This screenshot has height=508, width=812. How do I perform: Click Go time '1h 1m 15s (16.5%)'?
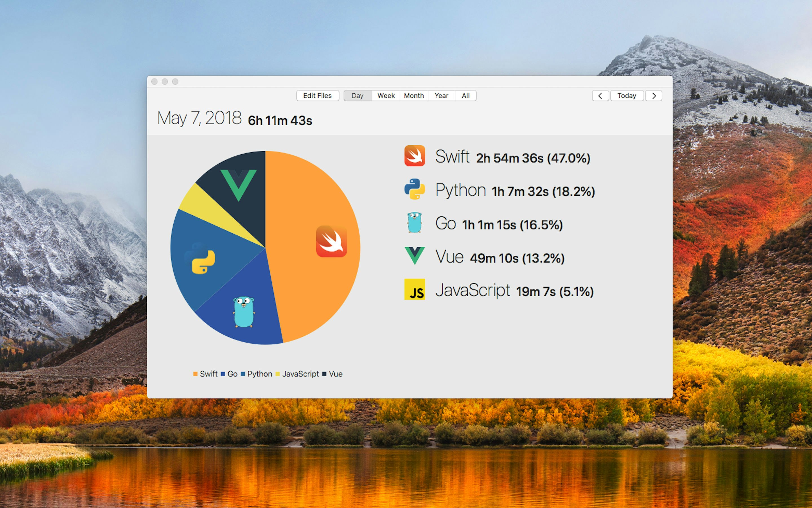pos(512,225)
